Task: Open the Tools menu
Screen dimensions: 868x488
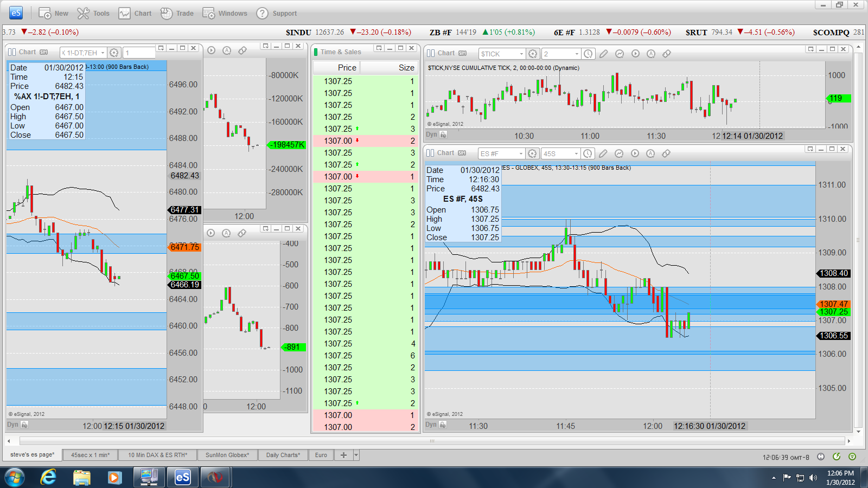Action: click(93, 13)
